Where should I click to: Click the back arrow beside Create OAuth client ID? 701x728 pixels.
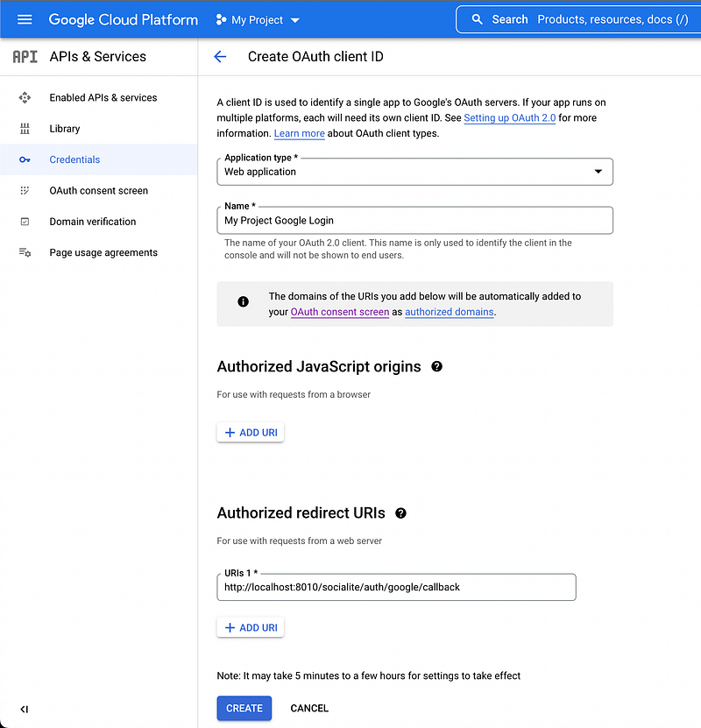point(220,57)
